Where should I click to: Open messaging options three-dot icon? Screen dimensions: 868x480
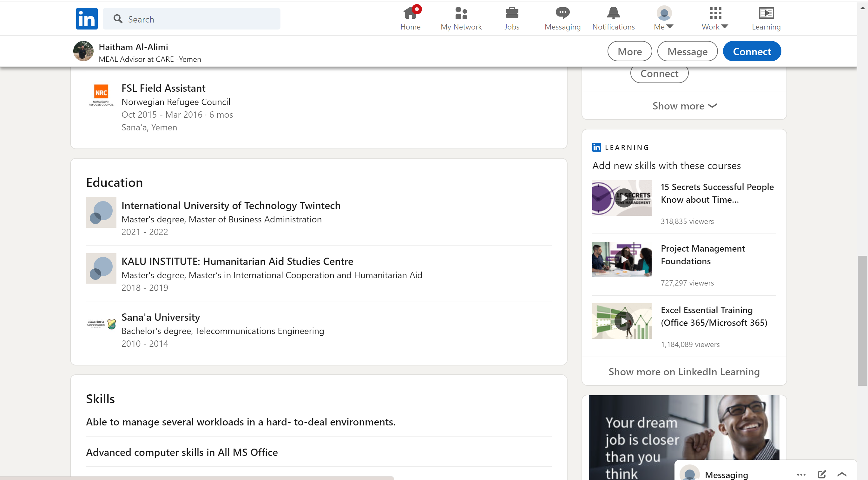(801, 474)
